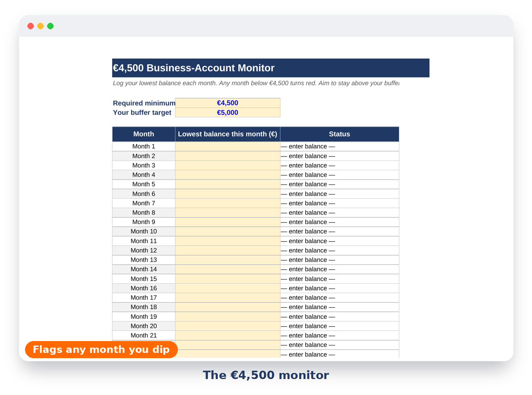The height and width of the screenshot is (395, 532).
Task: Select the Month 21 balance input cell
Action: pyautogui.click(x=228, y=335)
